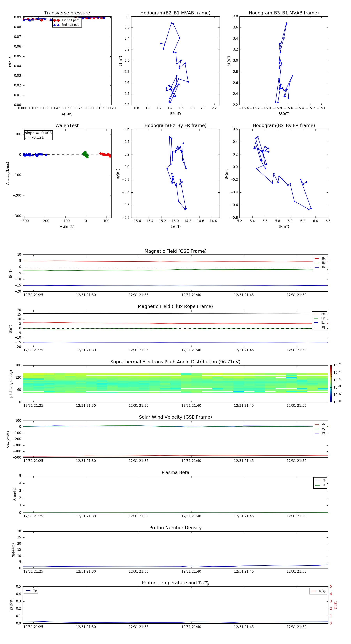Click the A(T·m) x-axis label
The height and width of the screenshot is (644, 351).
click(x=67, y=114)
